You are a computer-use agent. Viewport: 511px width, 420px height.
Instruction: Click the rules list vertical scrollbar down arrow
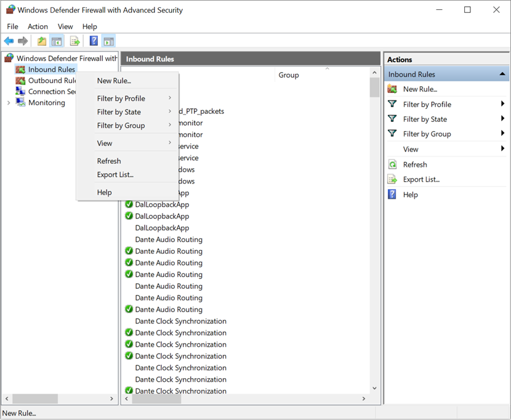(x=374, y=389)
